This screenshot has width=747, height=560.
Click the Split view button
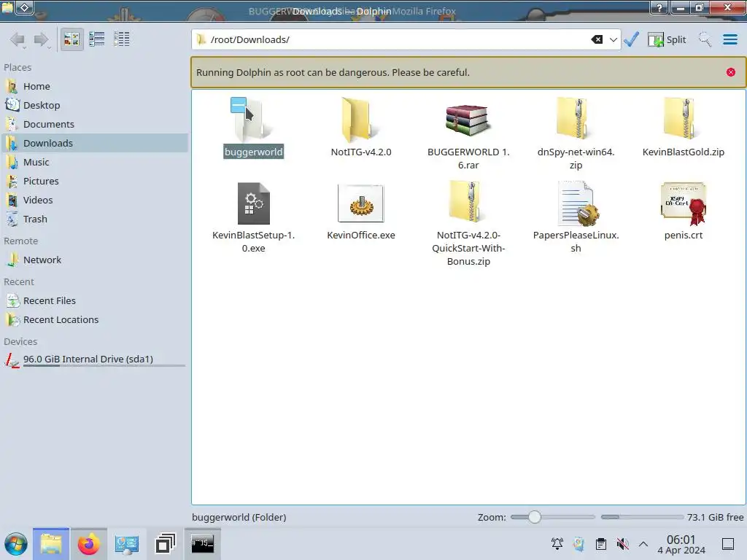click(667, 39)
